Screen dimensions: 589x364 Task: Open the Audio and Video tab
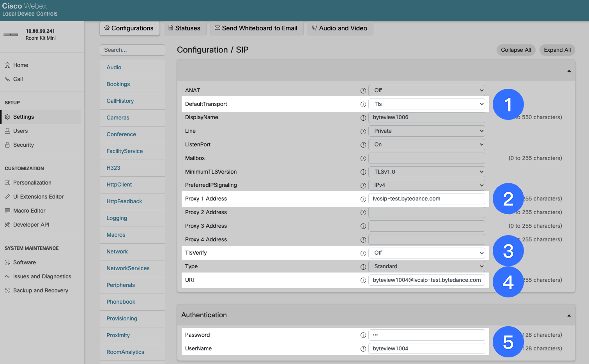(x=340, y=28)
